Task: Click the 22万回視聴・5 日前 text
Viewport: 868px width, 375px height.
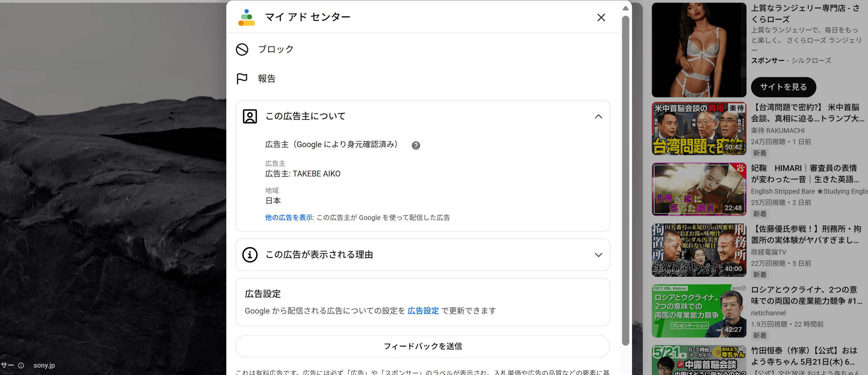Action: [781, 264]
